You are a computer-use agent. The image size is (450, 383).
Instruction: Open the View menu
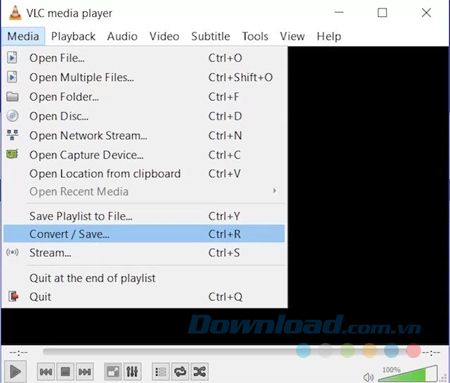pos(292,36)
